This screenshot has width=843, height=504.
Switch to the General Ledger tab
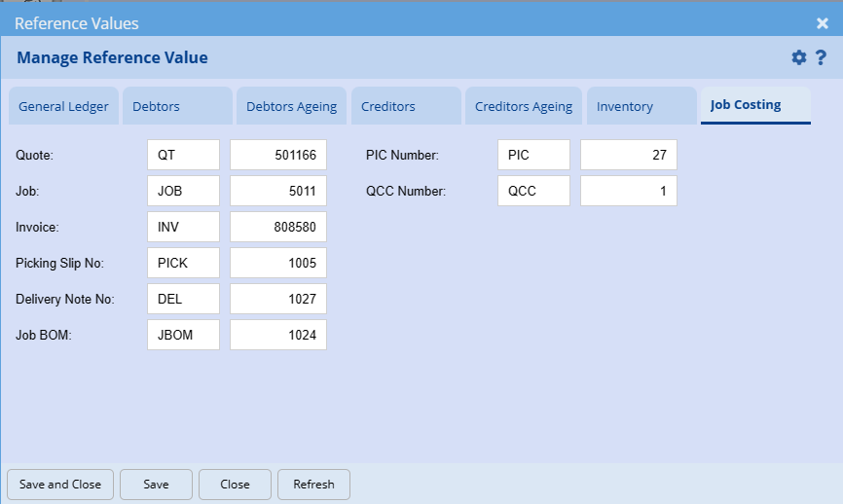pyautogui.click(x=63, y=106)
